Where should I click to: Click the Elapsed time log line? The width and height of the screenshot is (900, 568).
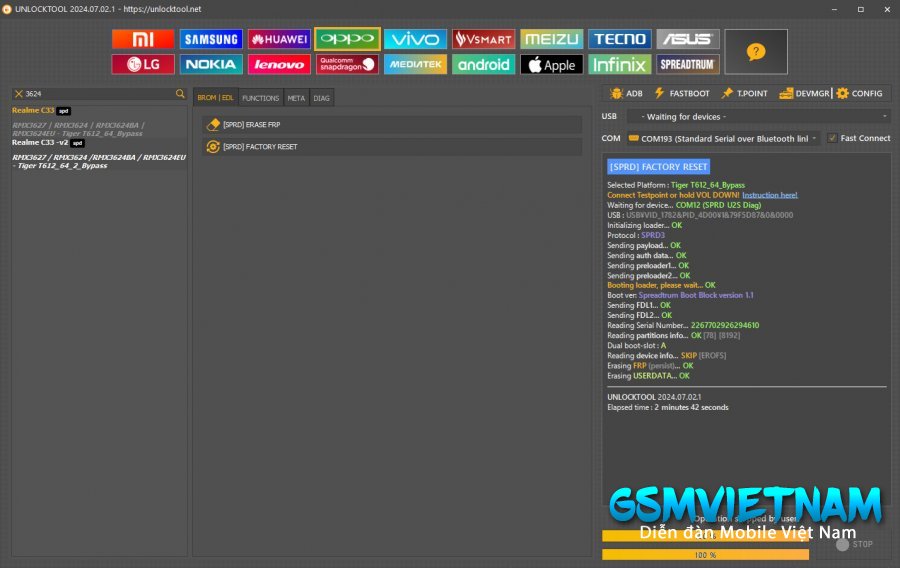(668, 407)
